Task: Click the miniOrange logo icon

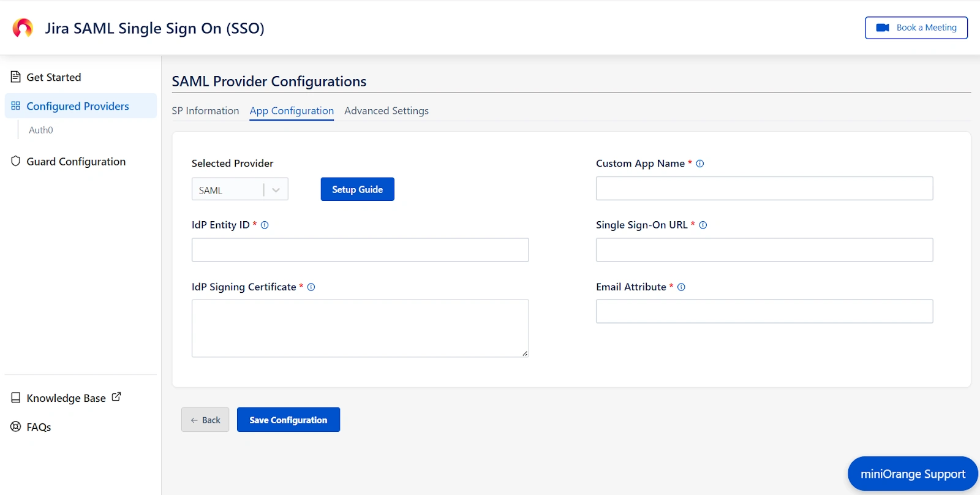Action: pos(23,28)
